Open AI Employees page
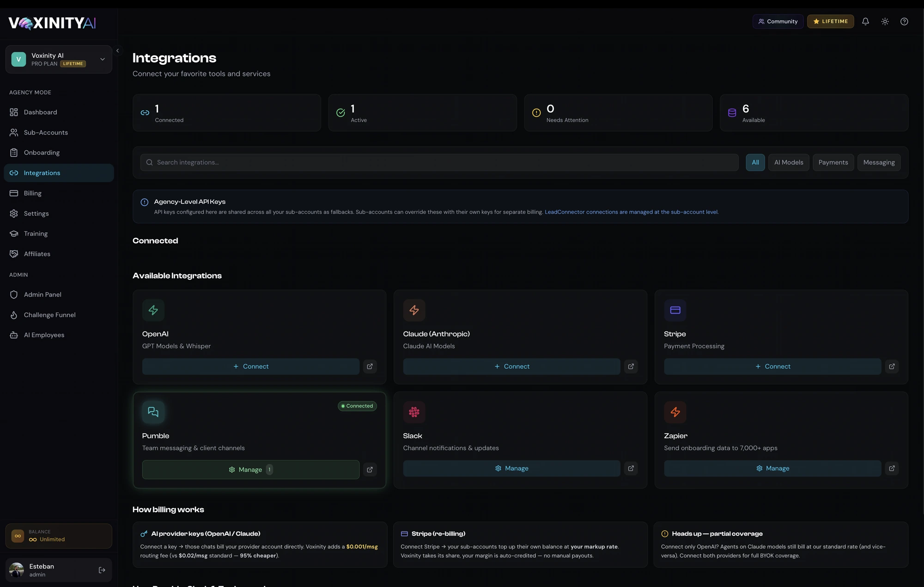This screenshot has width=924, height=587. click(59, 335)
